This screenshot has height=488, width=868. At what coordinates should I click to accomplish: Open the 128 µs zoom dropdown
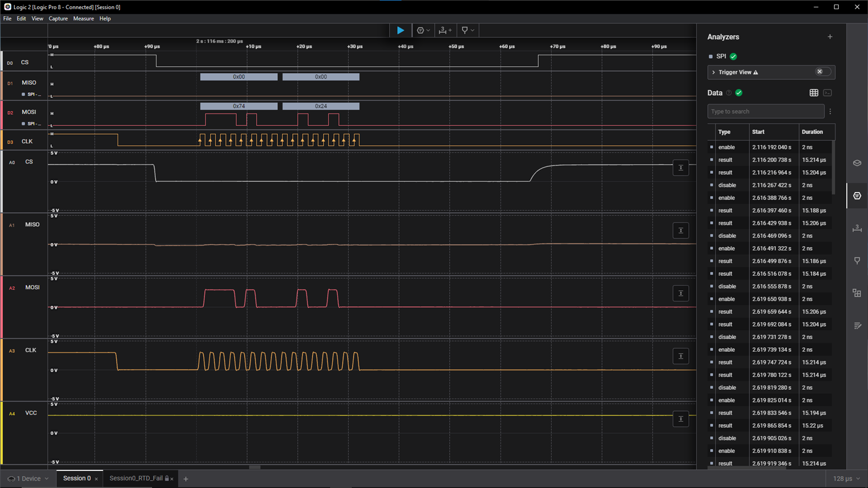point(846,479)
